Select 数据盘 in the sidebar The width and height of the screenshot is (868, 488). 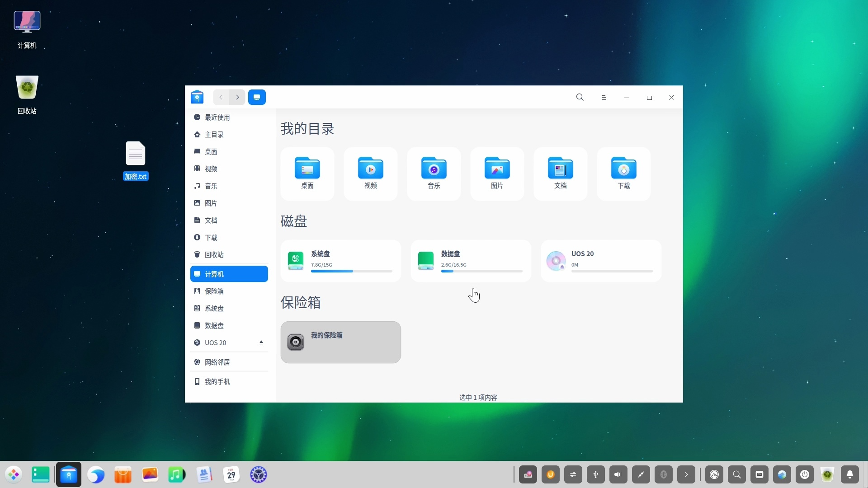click(x=229, y=326)
